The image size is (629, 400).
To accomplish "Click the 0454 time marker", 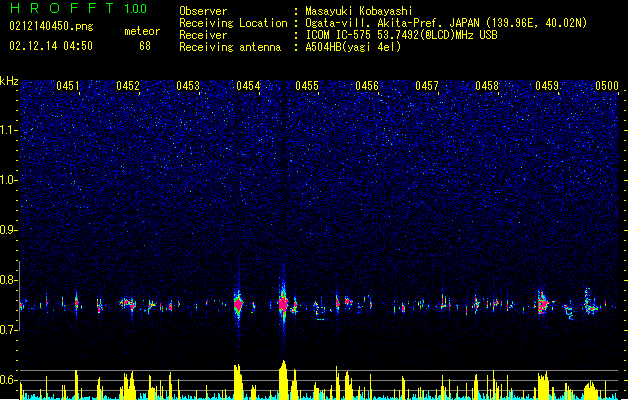I will (x=248, y=86).
